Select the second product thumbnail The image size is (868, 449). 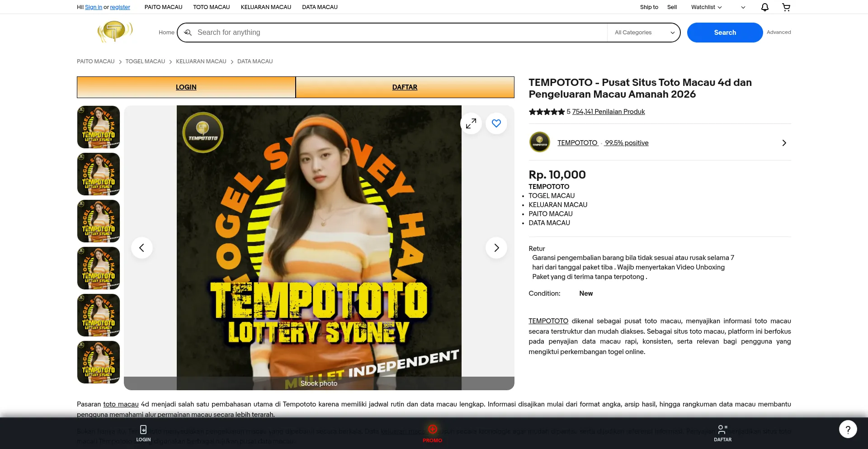[x=99, y=174]
